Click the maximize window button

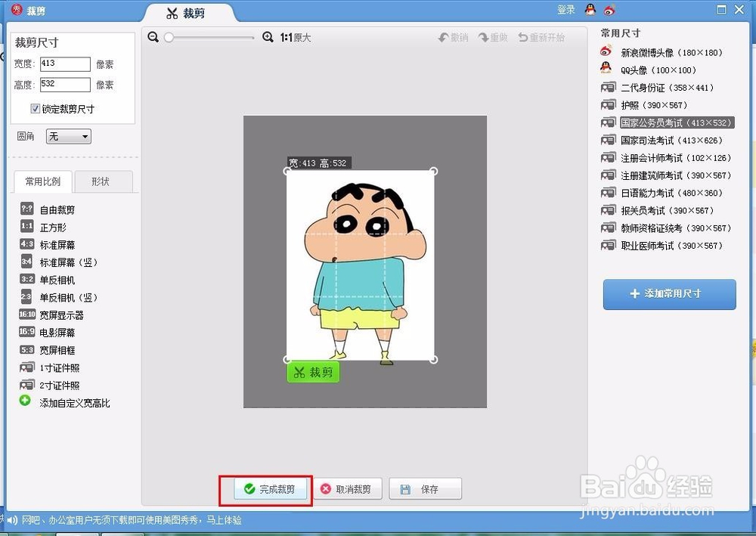pos(722,10)
